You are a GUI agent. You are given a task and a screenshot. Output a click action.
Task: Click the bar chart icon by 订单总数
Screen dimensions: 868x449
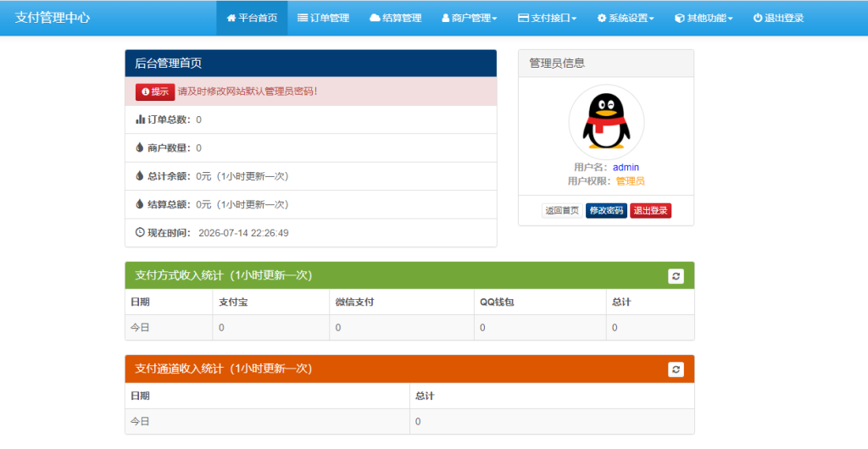pos(140,119)
